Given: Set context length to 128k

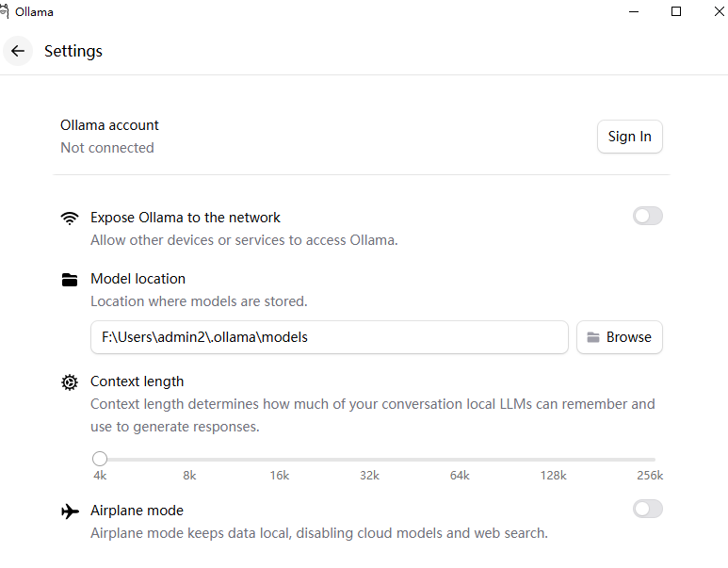Looking at the screenshot, I should click(554, 476).
